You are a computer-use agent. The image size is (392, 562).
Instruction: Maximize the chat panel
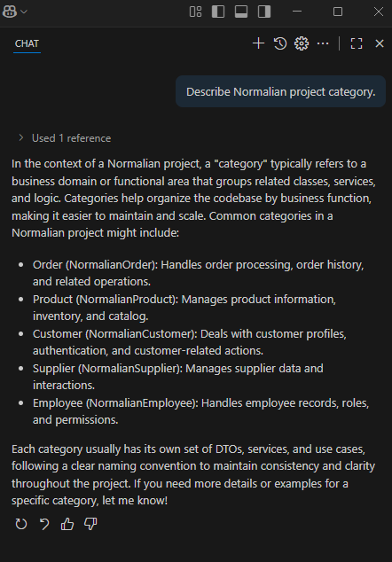[x=357, y=43]
